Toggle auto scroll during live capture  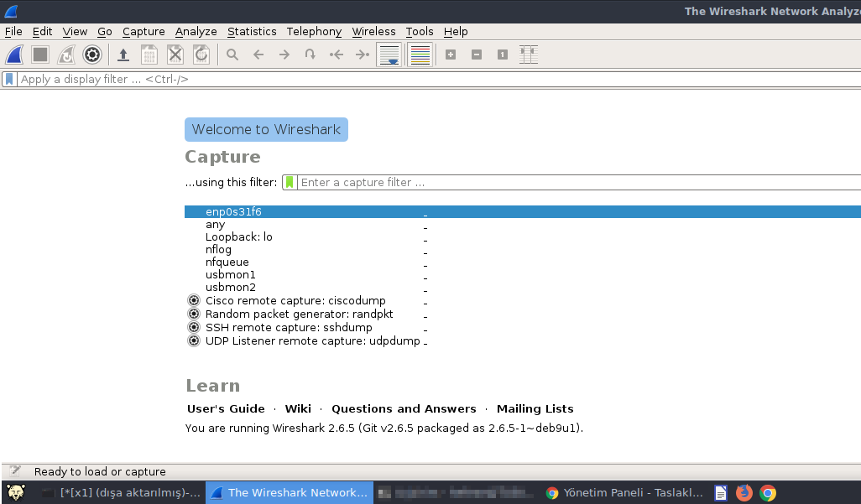coord(389,55)
